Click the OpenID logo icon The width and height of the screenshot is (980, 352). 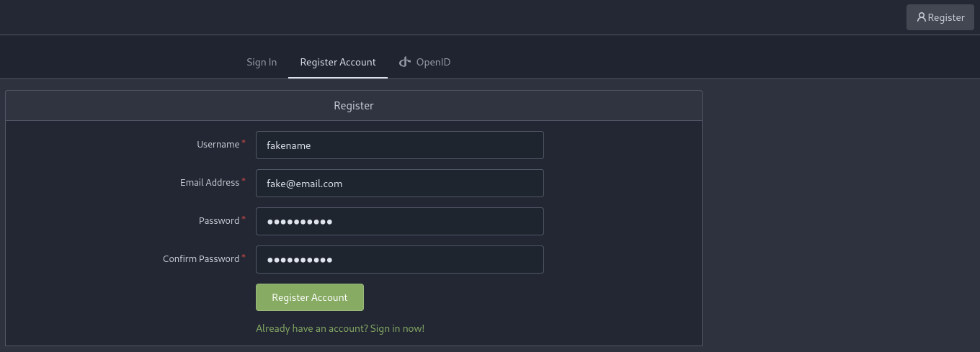point(405,62)
